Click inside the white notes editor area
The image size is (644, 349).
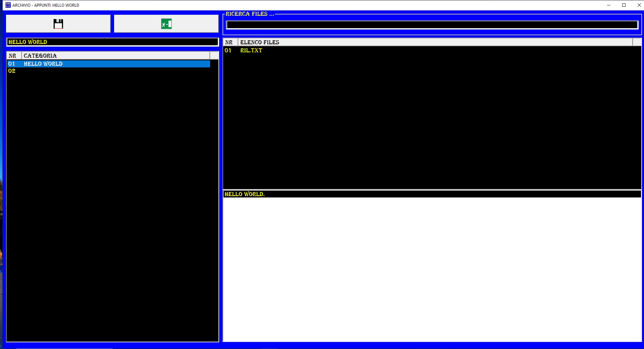click(x=432, y=269)
